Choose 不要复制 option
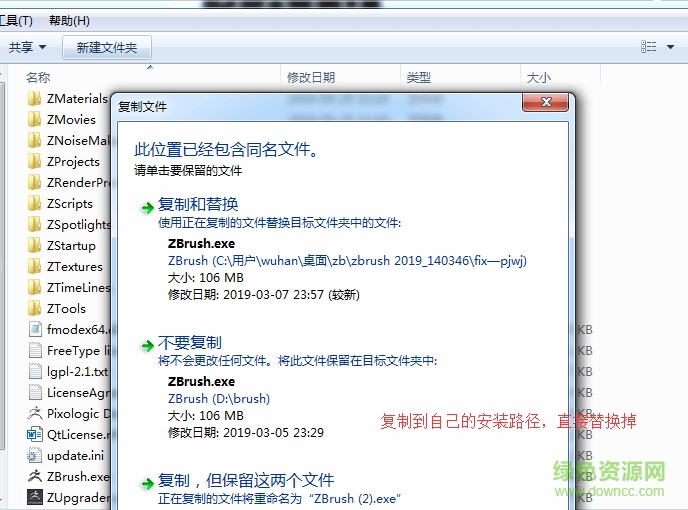 click(x=190, y=343)
